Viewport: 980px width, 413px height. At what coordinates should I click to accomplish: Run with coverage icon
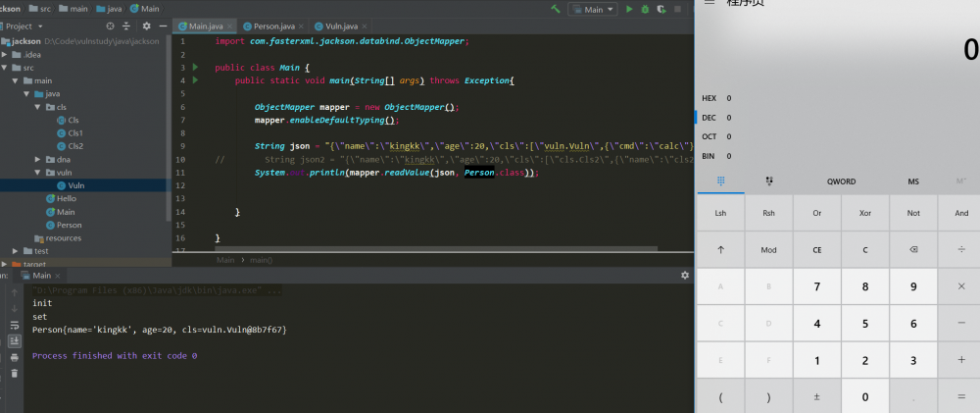pyautogui.click(x=661, y=10)
